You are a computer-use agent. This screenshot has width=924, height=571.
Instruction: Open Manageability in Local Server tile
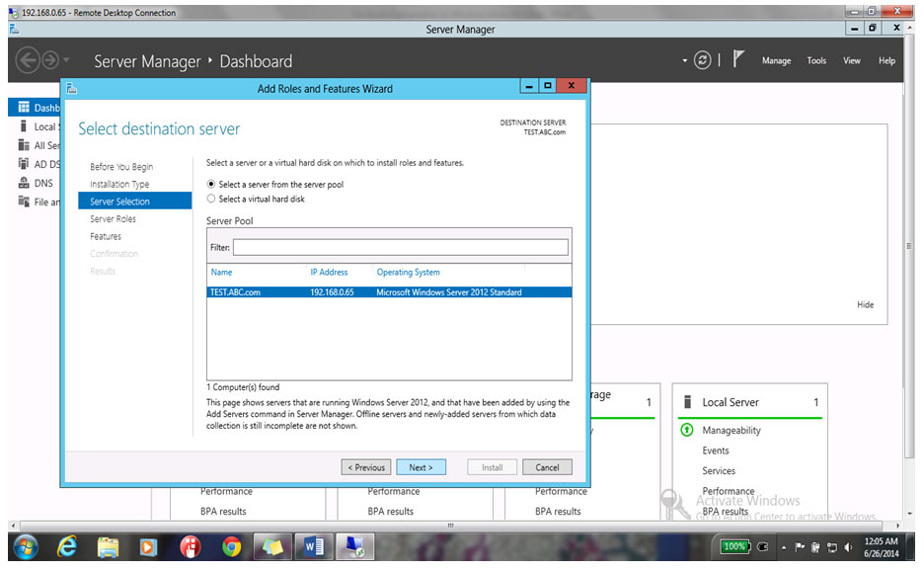pos(731,431)
